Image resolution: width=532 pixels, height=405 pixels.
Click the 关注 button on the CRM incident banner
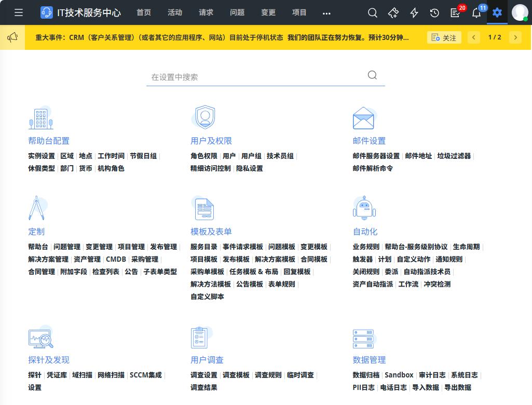coord(444,37)
